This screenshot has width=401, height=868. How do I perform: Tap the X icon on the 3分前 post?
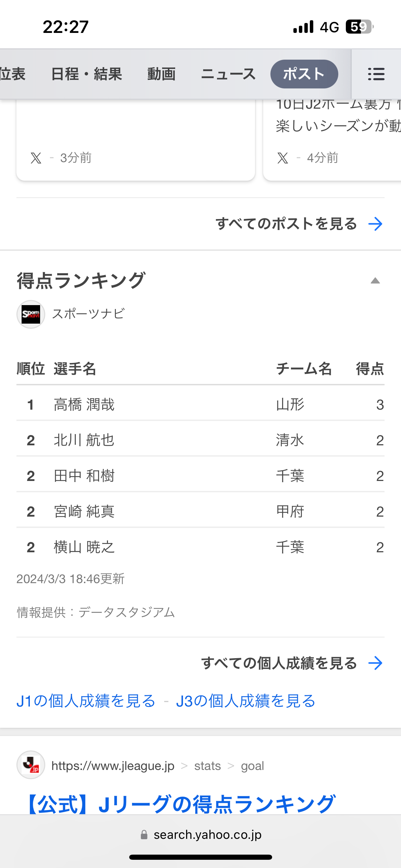click(36, 158)
